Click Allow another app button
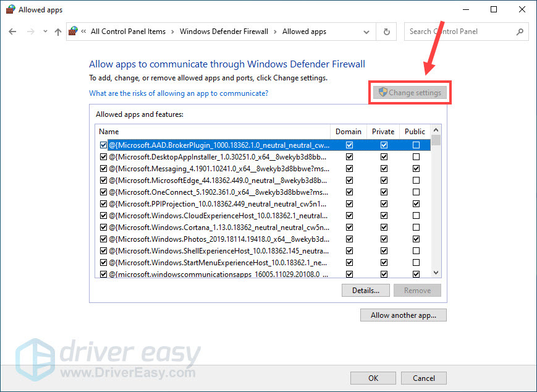This screenshot has width=537, height=392. click(x=403, y=315)
